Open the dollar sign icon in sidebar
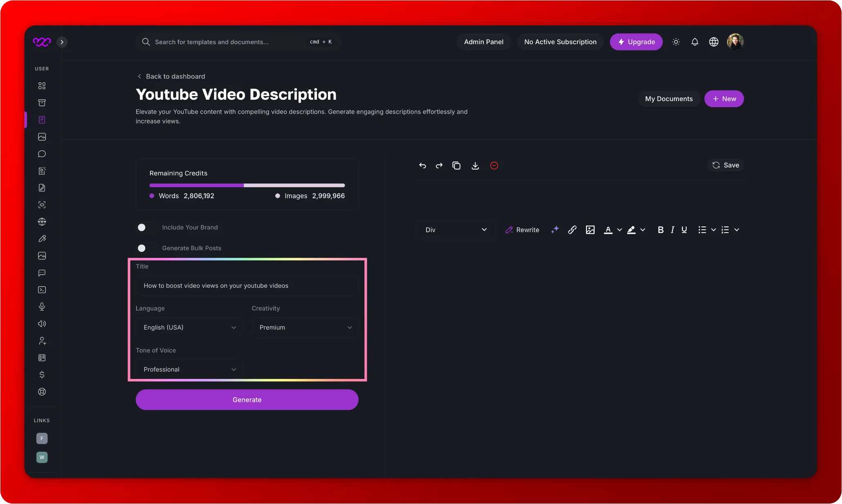Viewport: 842px width, 504px height. click(42, 374)
